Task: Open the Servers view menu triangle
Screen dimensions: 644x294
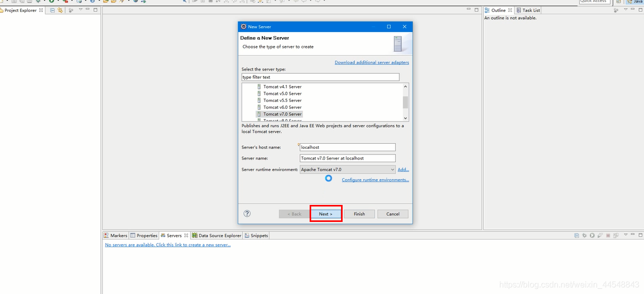Action: pyautogui.click(x=625, y=234)
